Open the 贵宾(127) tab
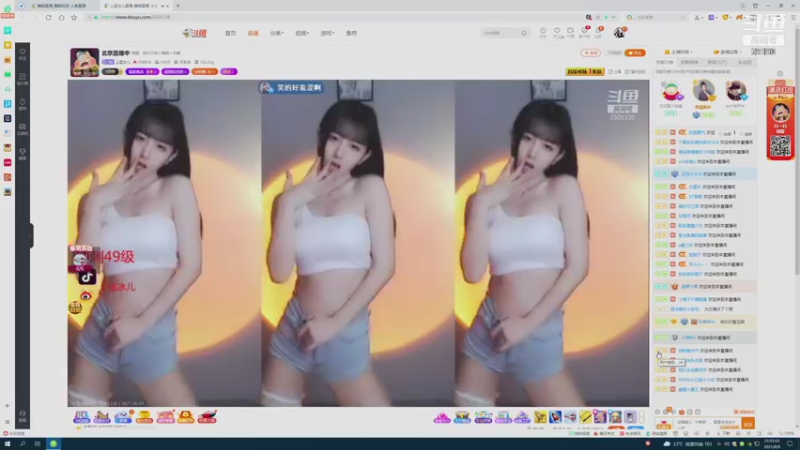Viewport: 800px width, 450px height. point(717,62)
